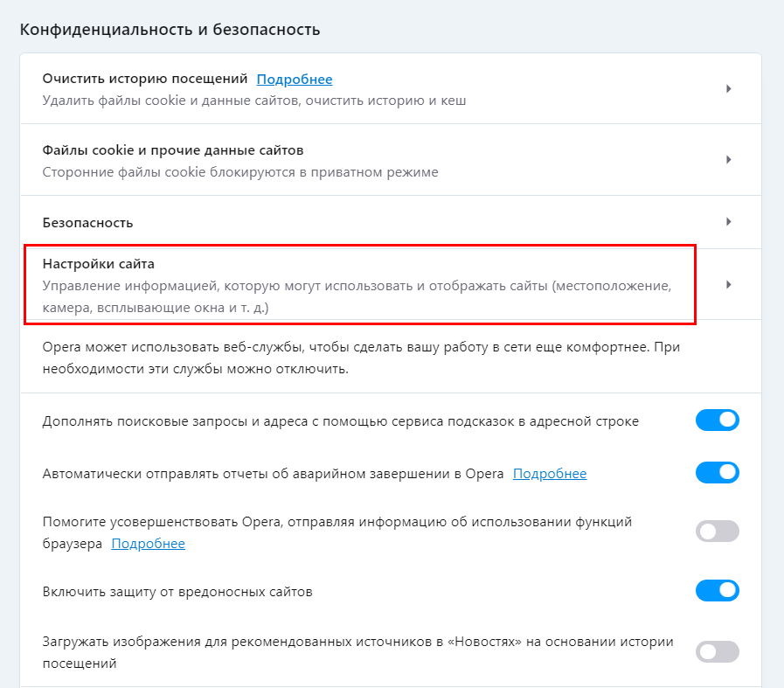
Task: Toggle protection from malicious sites off
Action: click(717, 591)
